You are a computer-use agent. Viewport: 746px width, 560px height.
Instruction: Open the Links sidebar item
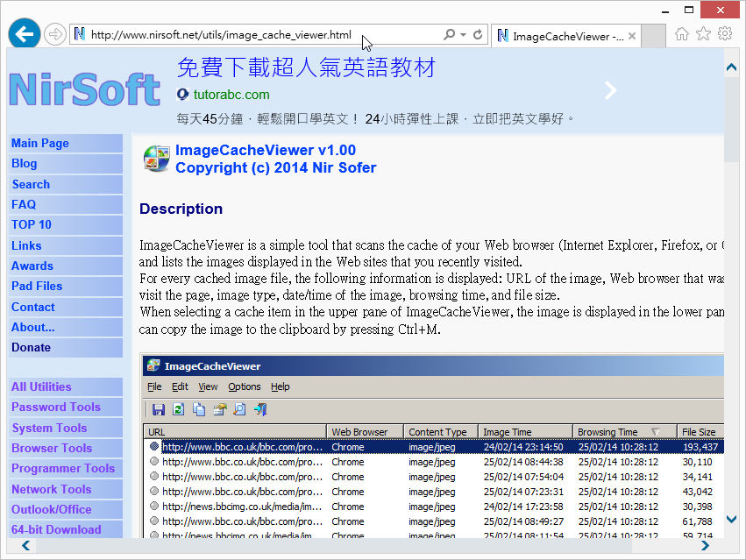coord(66,245)
